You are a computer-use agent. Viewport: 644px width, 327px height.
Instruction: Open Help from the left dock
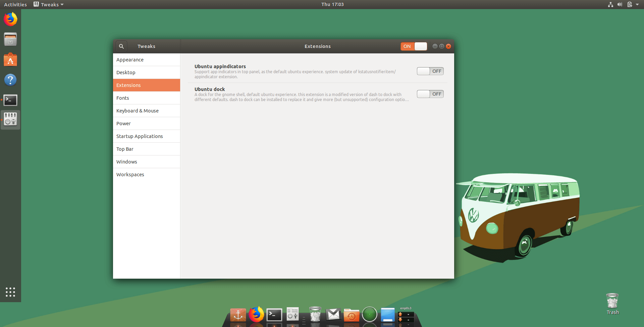click(10, 80)
